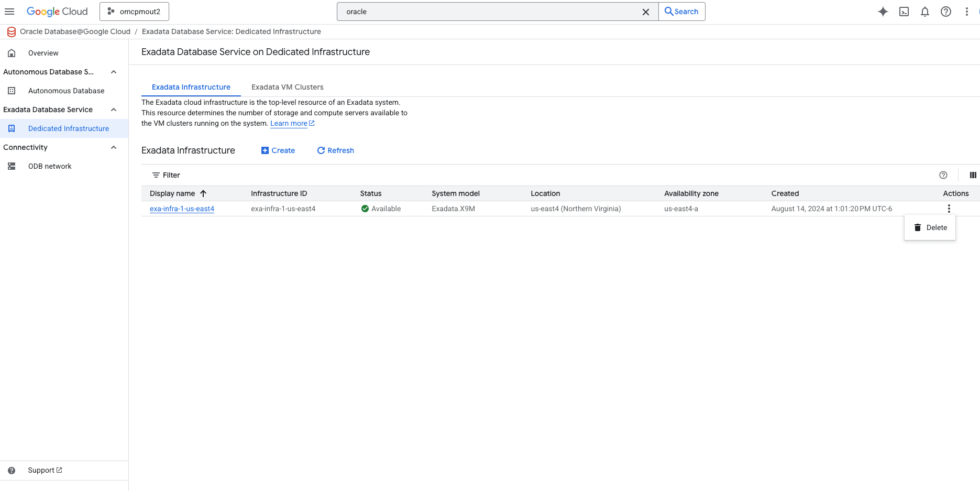Screen dimensions: 980x491
Task: Select Dedicated Infrastructure in sidebar
Action: [69, 128]
